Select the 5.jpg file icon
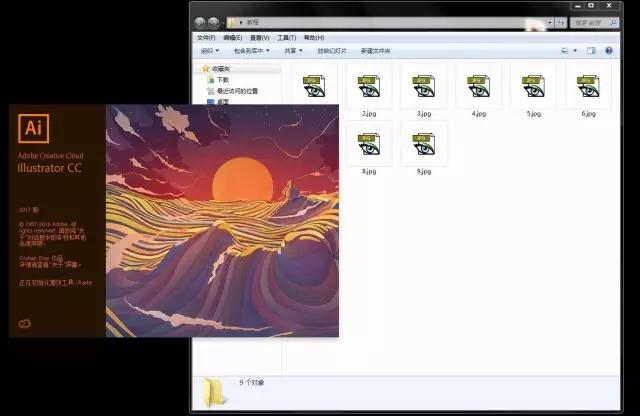This screenshot has height=416, width=640. [x=533, y=86]
